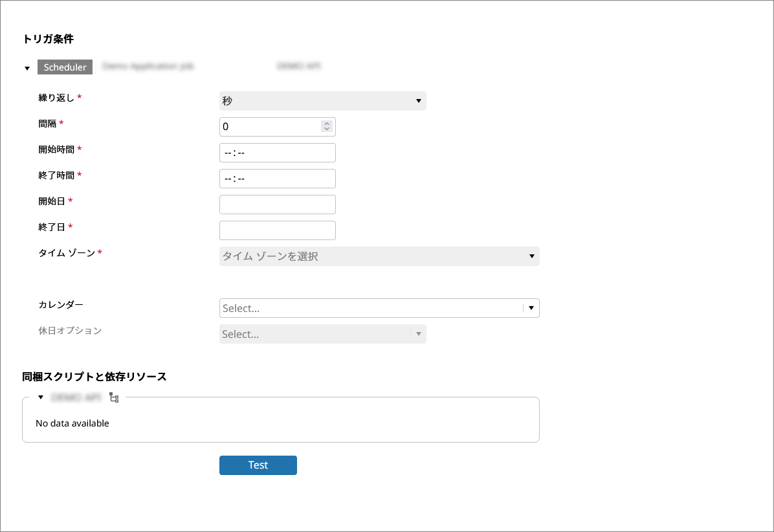The image size is (774, 532).
Task: Click the カレンダー Select input area
Action: tap(370, 308)
